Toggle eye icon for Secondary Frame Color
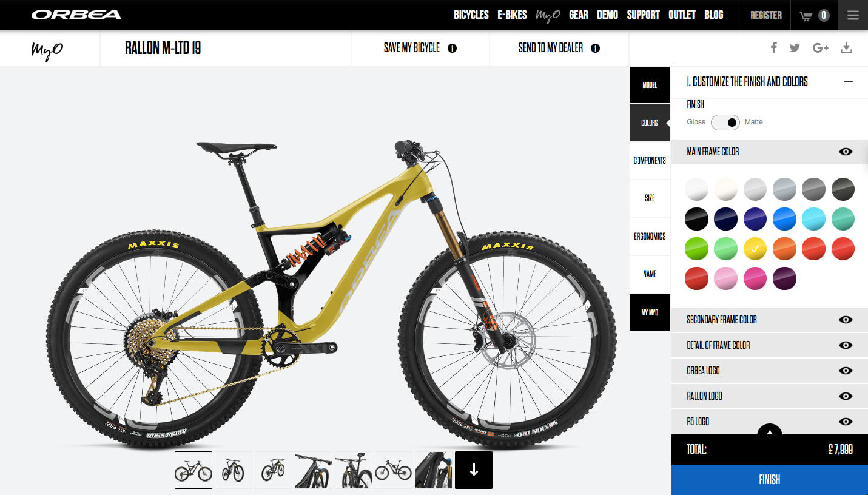 [846, 320]
